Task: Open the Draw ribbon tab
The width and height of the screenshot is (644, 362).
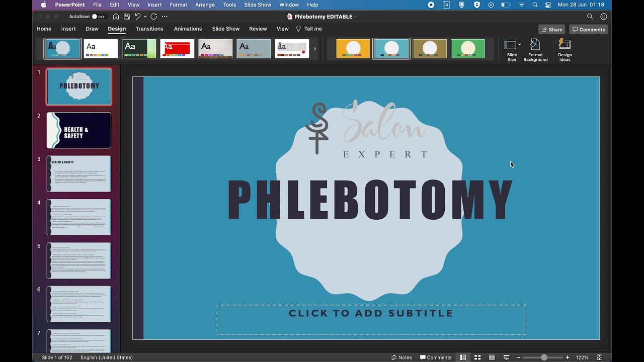Action: (x=92, y=29)
